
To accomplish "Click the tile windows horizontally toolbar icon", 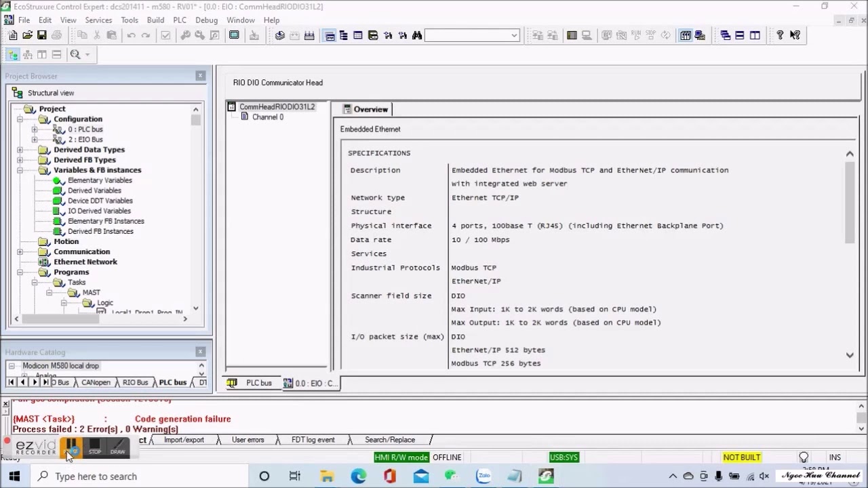I will 740,35.
